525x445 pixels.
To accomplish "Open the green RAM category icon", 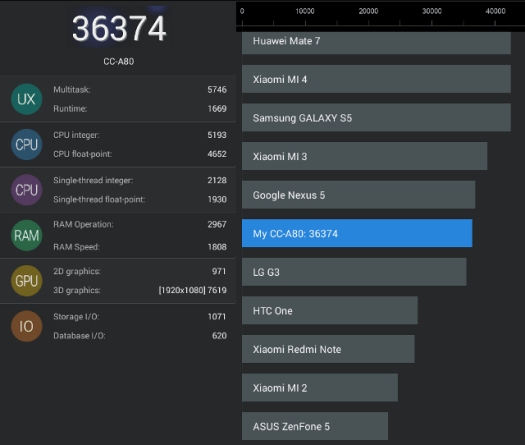I will click(x=26, y=235).
